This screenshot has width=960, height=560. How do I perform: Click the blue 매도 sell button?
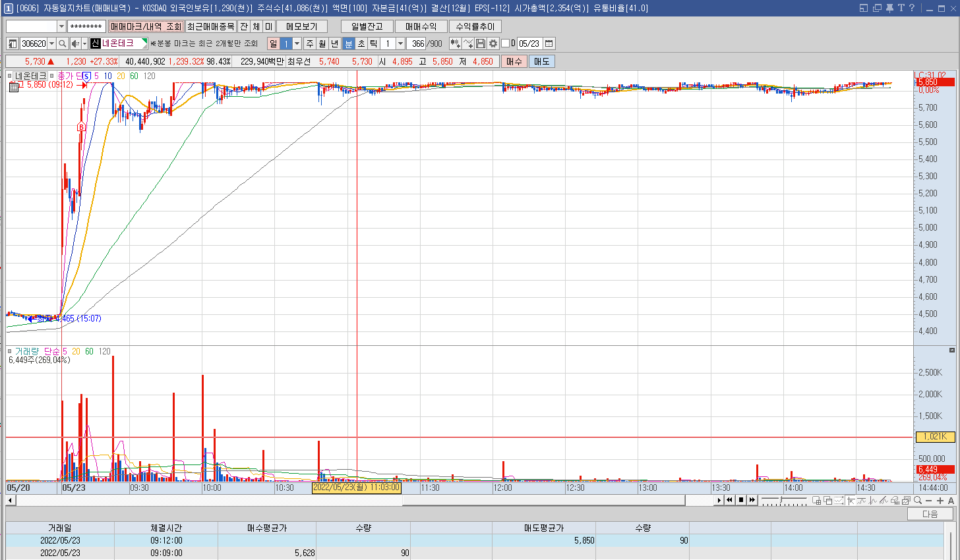(x=541, y=61)
